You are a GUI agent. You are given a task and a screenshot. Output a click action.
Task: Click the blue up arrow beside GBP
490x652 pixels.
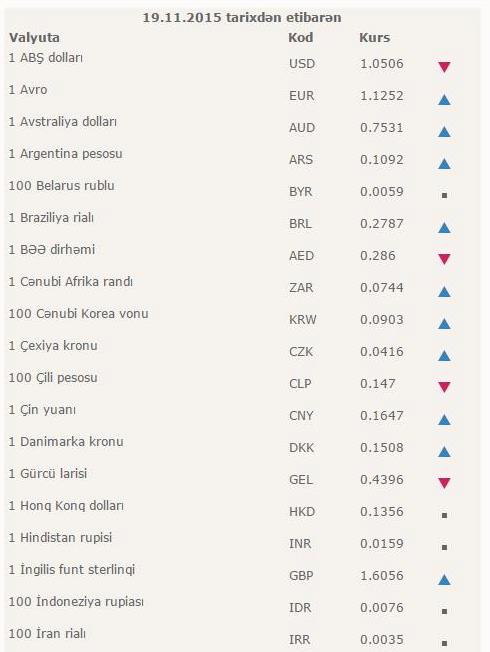click(x=444, y=579)
